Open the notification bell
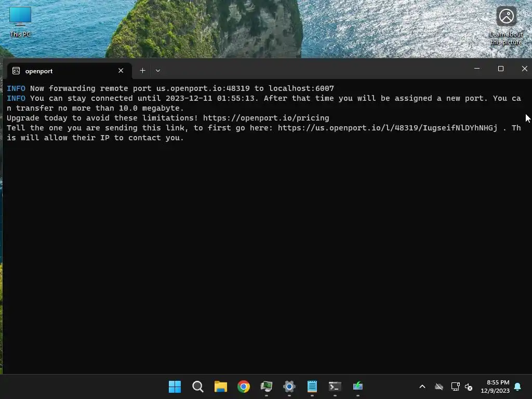Image resolution: width=532 pixels, height=399 pixels. tap(518, 387)
